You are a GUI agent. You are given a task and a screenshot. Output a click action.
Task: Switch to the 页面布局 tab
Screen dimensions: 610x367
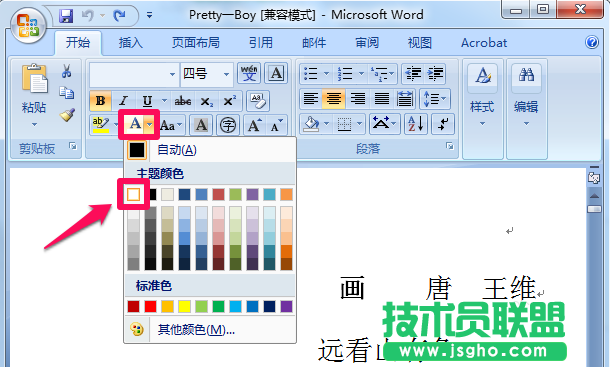196,42
